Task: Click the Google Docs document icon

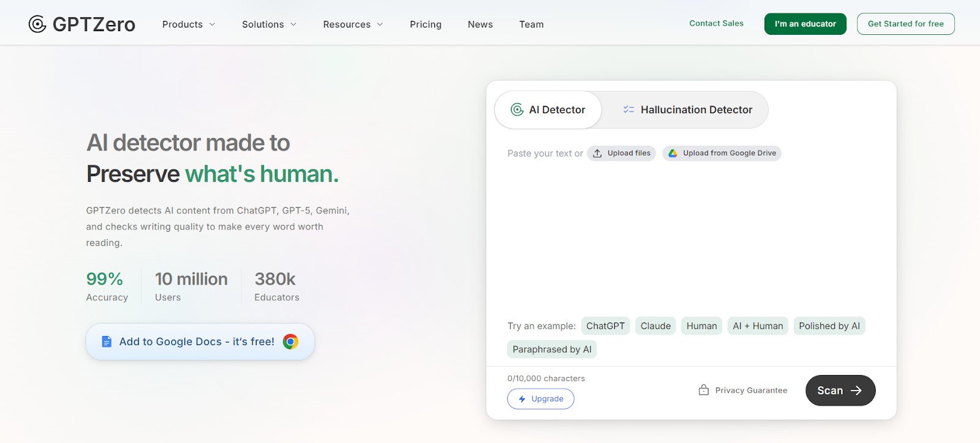Action: coord(107,341)
